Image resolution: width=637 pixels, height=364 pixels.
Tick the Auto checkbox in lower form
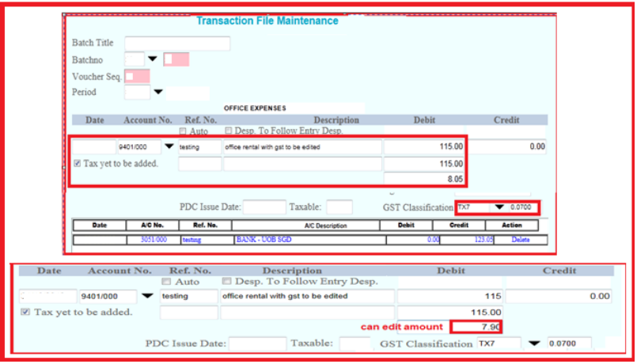[166, 281]
